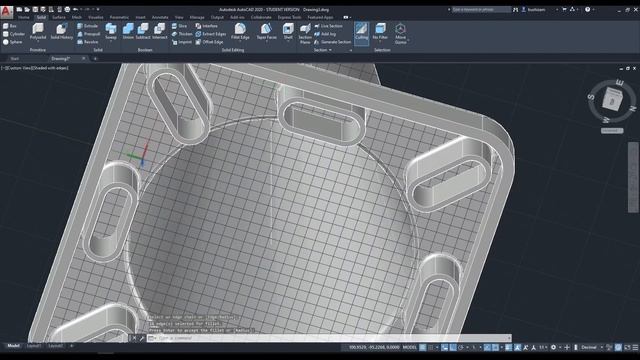The image size is (640, 360).
Task: Select the Thicken tool
Action: tap(182, 34)
